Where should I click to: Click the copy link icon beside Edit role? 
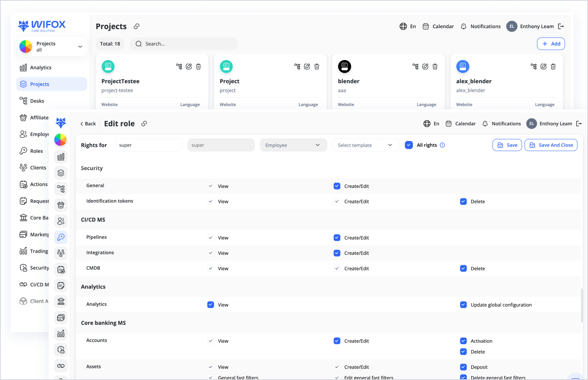[144, 123]
